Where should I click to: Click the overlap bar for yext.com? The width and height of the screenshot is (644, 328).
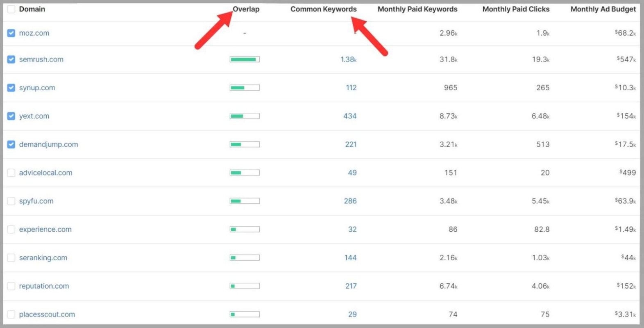click(x=245, y=116)
